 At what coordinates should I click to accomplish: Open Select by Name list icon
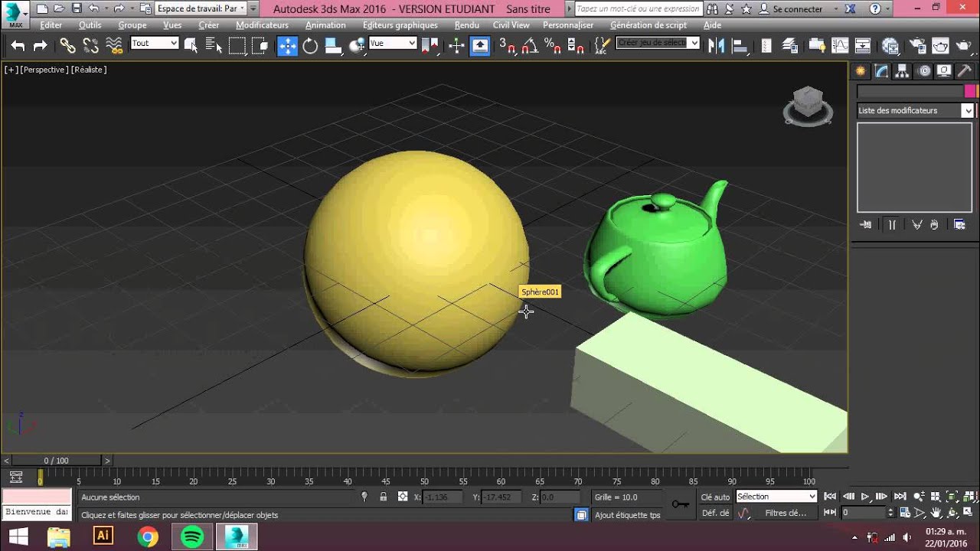pos(214,46)
